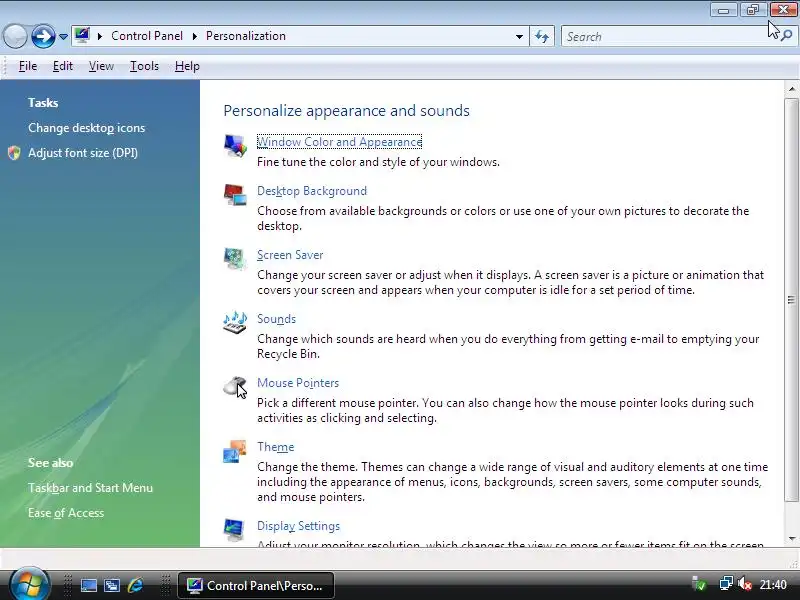800x600 pixels.
Task: Click the Control Panel breadcrumb
Action: (x=147, y=36)
